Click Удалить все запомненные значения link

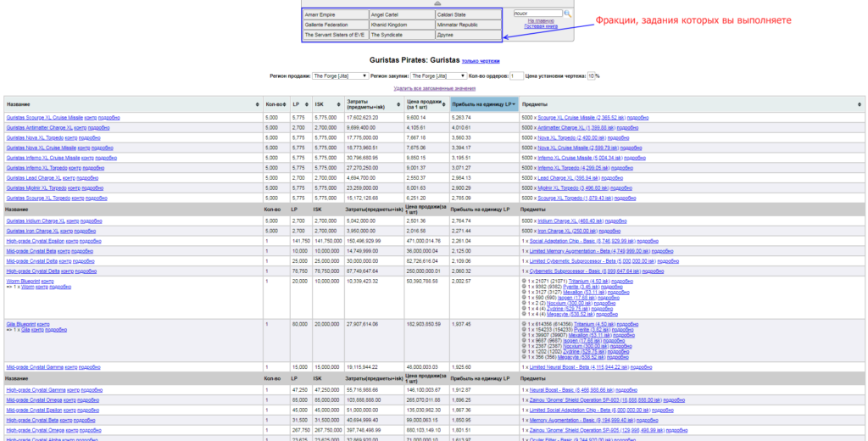coord(433,88)
